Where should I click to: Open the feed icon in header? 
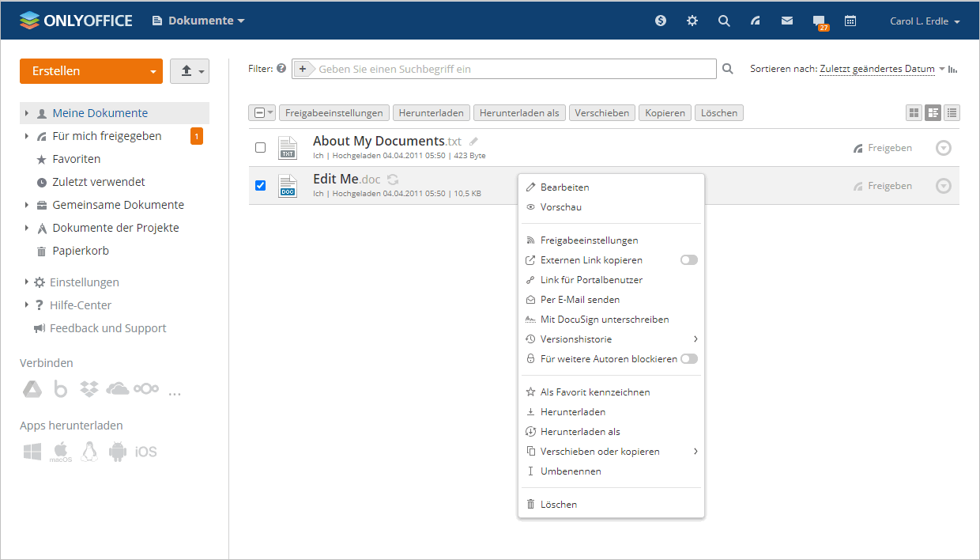click(x=756, y=21)
